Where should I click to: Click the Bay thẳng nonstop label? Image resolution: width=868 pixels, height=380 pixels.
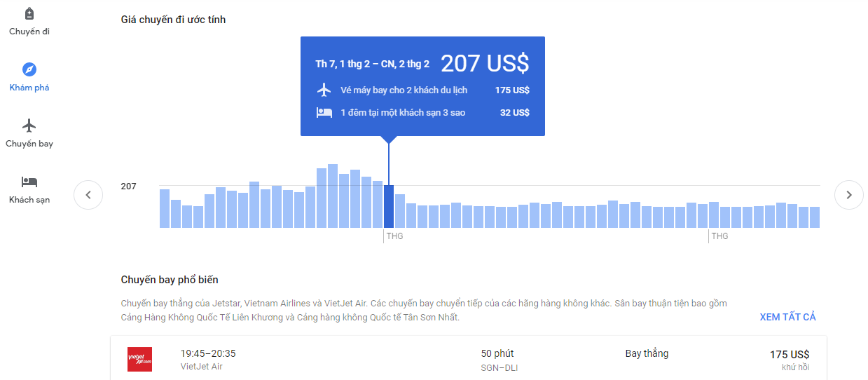click(647, 353)
